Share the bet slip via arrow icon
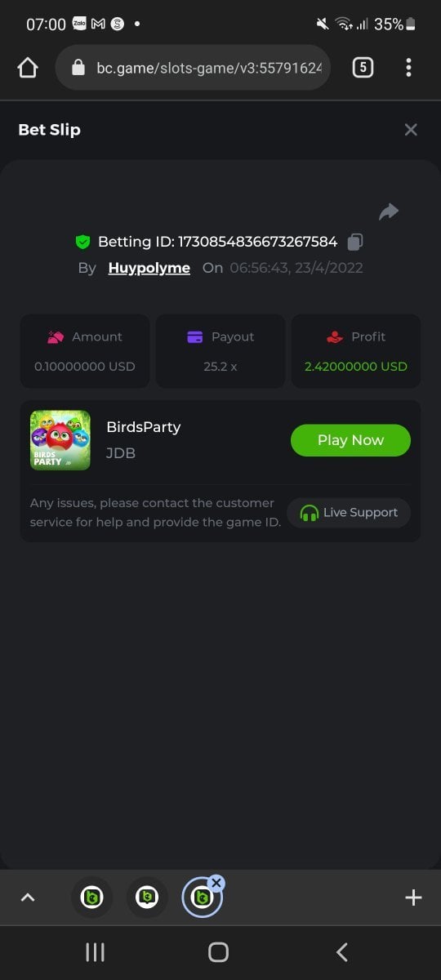The image size is (441, 980). tap(389, 212)
